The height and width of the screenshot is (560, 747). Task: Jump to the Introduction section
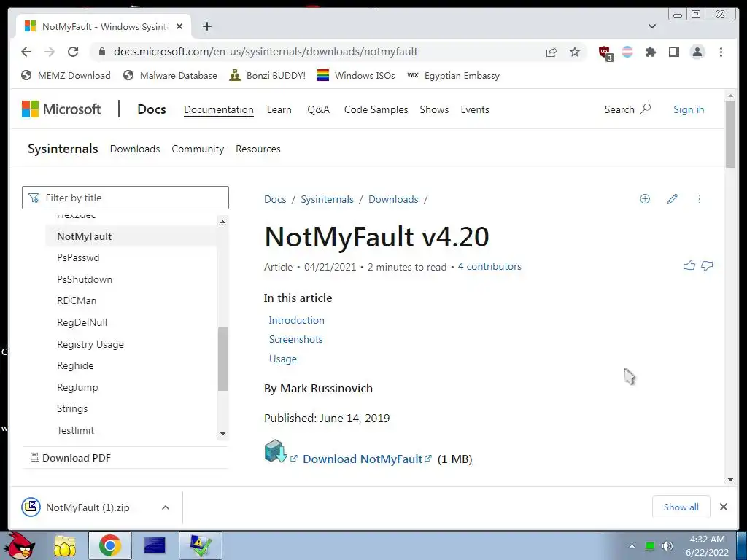click(x=296, y=321)
